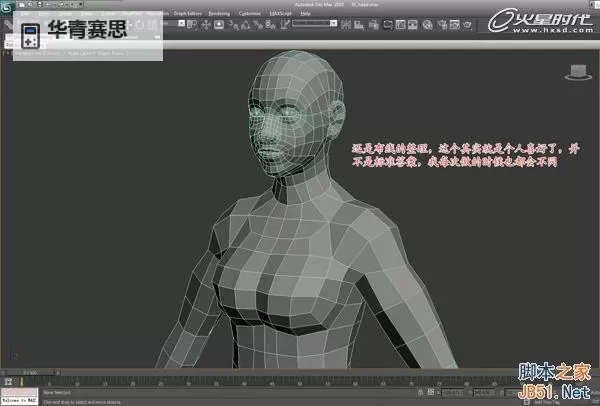Click the X coordinate input field
The width and height of the screenshot is (600, 406).
pyautogui.click(x=452, y=392)
